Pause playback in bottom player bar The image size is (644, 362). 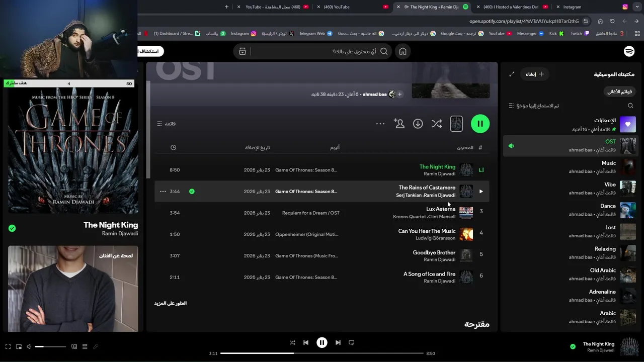[x=322, y=342]
